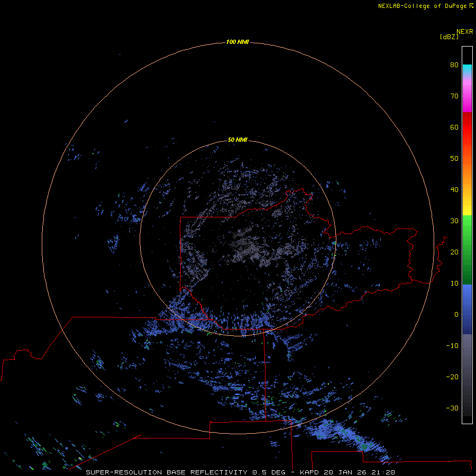The height and width of the screenshot is (476, 476).
Task: Click the 80 dBZ scale value
Action: click(454, 65)
